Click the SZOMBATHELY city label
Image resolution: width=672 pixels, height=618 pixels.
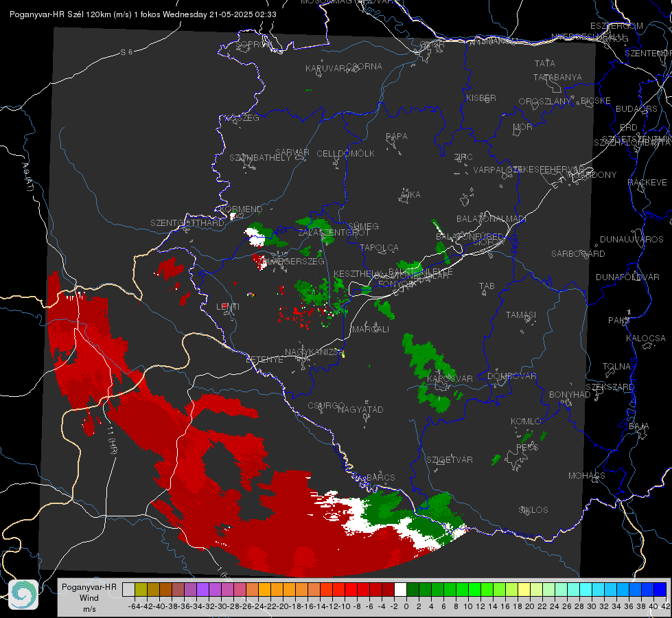[260, 158]
